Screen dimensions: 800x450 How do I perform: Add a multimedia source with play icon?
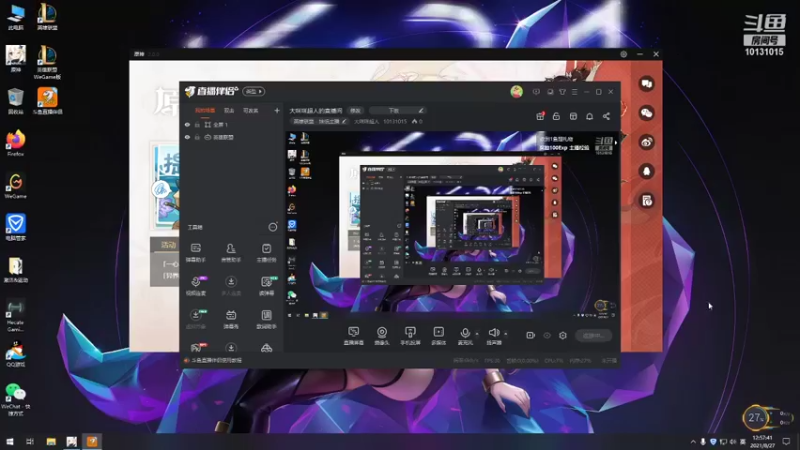(x=438, y=336)
